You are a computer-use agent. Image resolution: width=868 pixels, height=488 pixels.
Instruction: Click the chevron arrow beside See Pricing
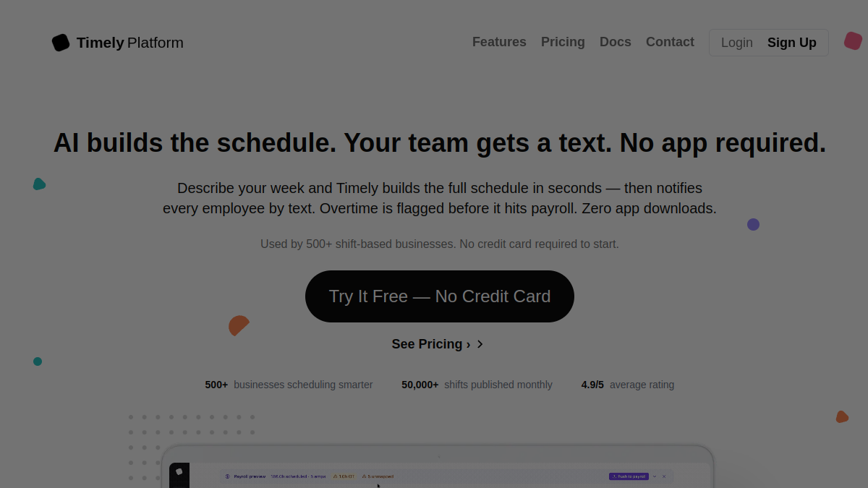(x=480, y=344)
